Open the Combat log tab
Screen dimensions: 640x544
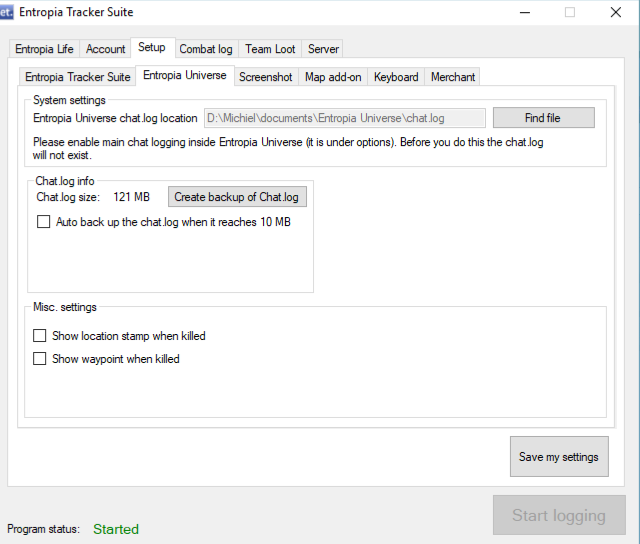click(x=206, y=49)
